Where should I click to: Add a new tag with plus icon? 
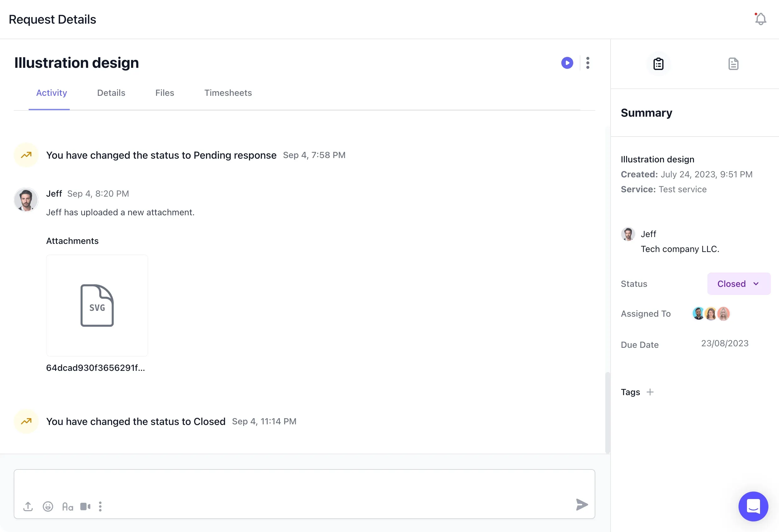[650, 392]
